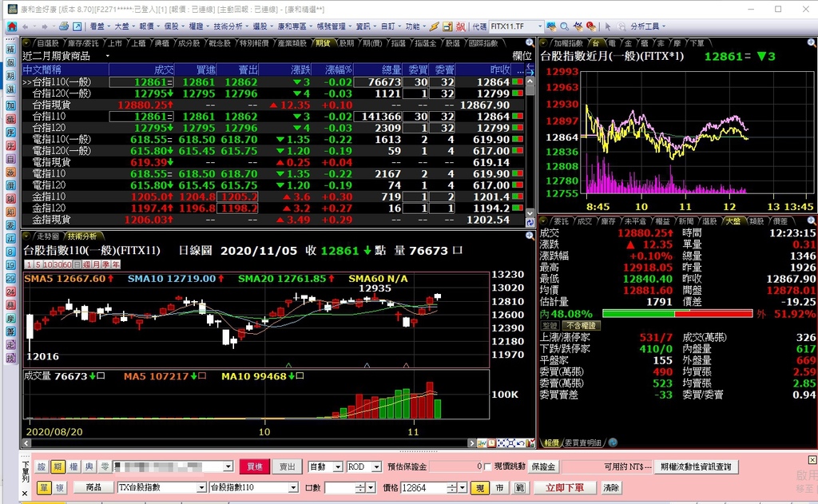Screen dimensions: 818x504
Task: Select the cursor pointer tool in toolbar
Action: pyautogui.click(x=607, y=26)
